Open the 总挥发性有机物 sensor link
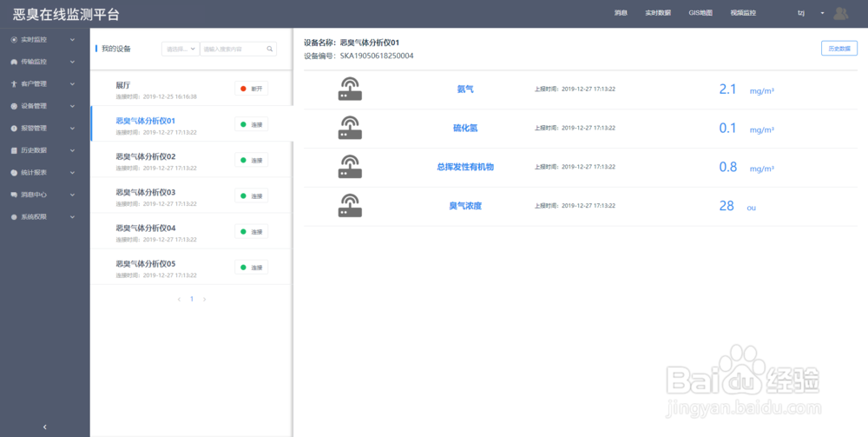Viewport: 868px width, 437px height. (x=465, y=167)
